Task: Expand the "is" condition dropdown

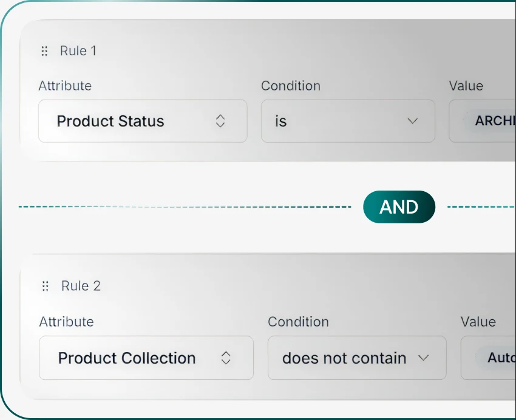Action: click(348, 121)
